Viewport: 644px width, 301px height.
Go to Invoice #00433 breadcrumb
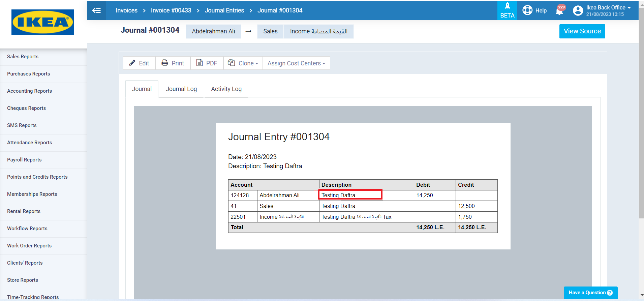(171, 10)
